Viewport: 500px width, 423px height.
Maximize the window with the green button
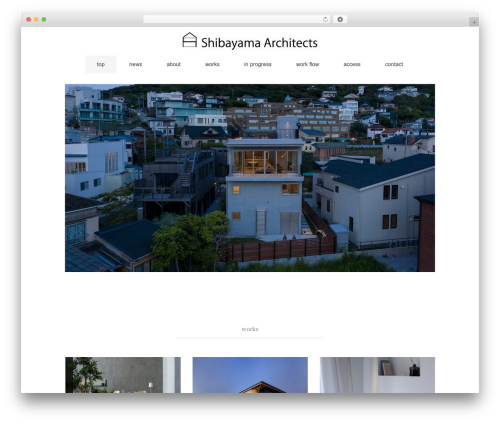(44, 19)
